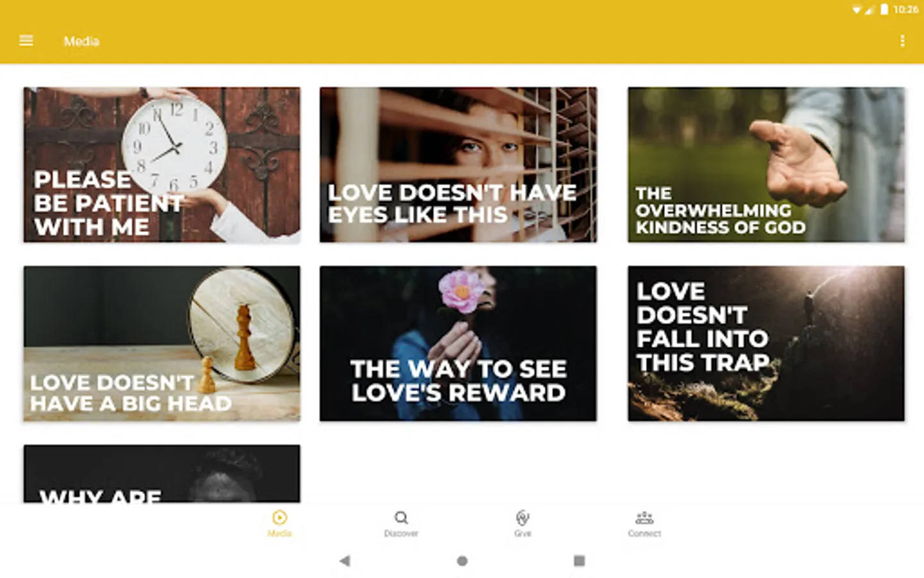Open 'Please Be Patient With Me' sermon

tap(162, 164)
